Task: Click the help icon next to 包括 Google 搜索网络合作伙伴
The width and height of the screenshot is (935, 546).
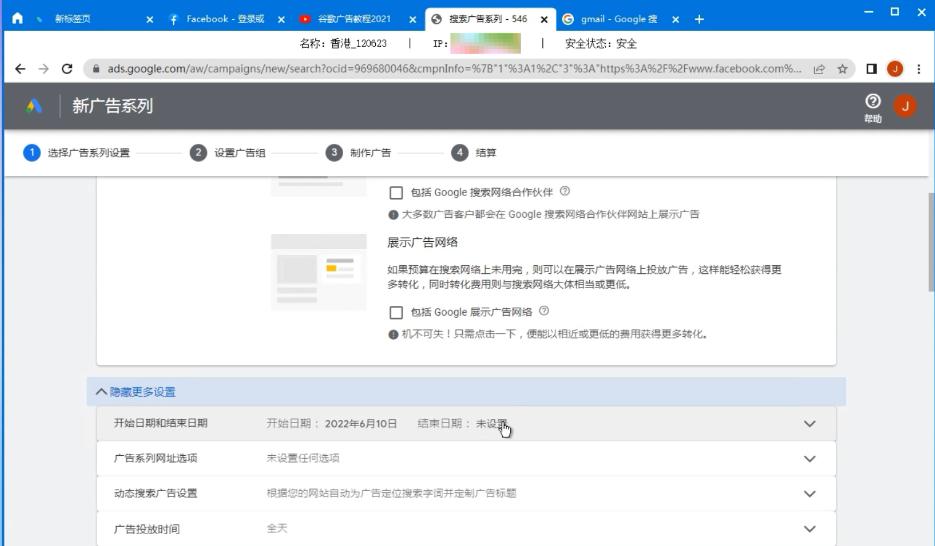Action: click(x=565, y=191)
